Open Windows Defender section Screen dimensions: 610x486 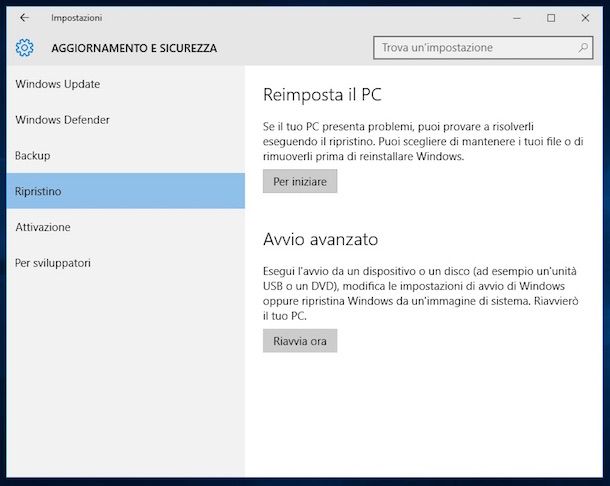pos(125,120)
